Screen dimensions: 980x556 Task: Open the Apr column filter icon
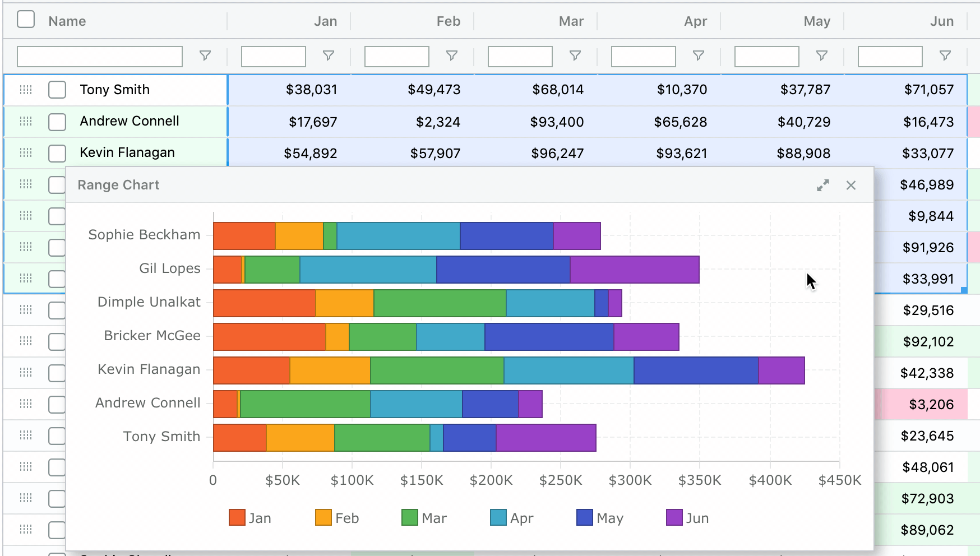(x=699, y=55)
